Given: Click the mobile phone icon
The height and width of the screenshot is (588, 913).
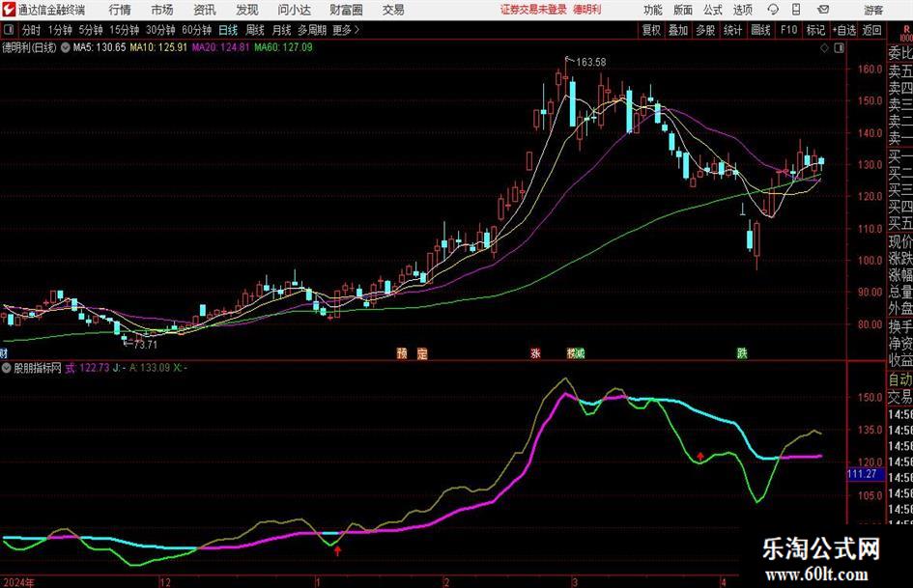Looking at the screenshot, I should coord(796,10).
